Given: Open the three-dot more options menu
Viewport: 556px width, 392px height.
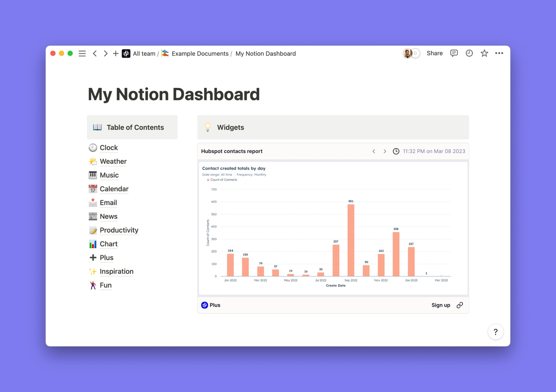Looking at the screenshot, I should 499,53.
